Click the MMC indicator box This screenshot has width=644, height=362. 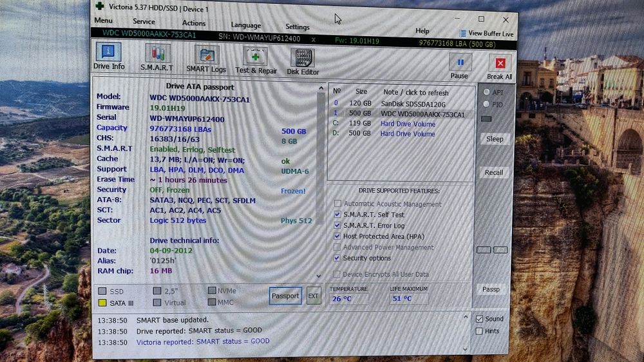[x=211, y=301]
